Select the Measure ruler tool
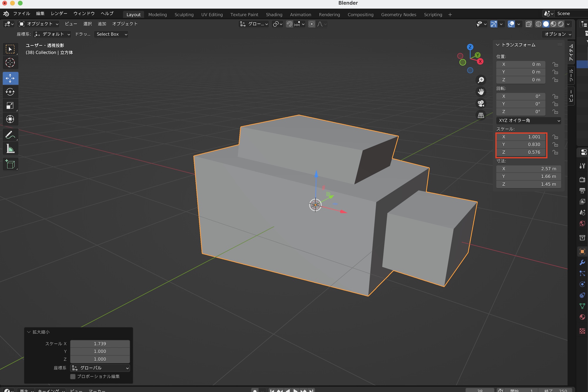 [x=10, y=149]
